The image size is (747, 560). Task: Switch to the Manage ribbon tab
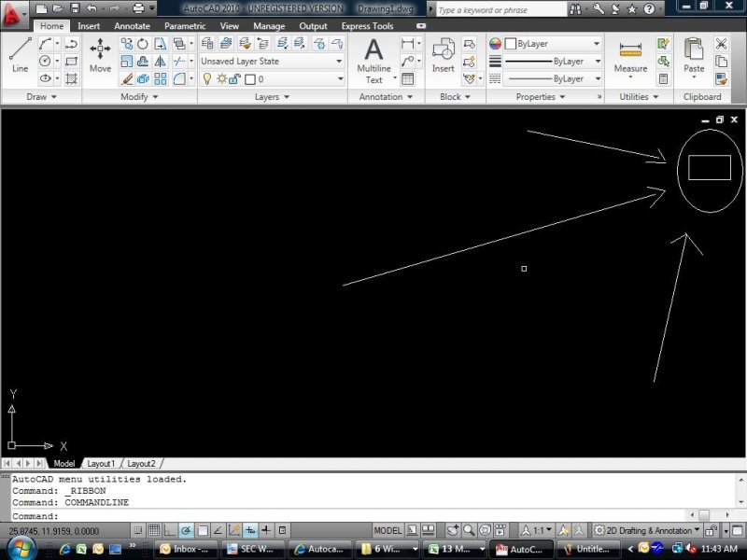click(269, 26)
